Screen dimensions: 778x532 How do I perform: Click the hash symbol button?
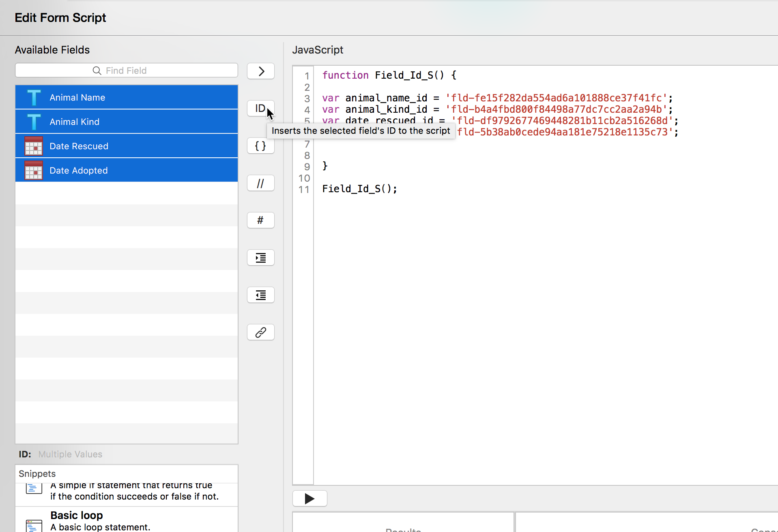(261, 221)
